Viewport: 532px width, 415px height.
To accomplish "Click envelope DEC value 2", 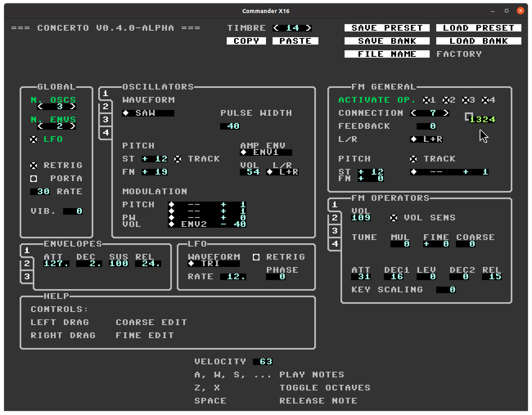I will point(89,263).
